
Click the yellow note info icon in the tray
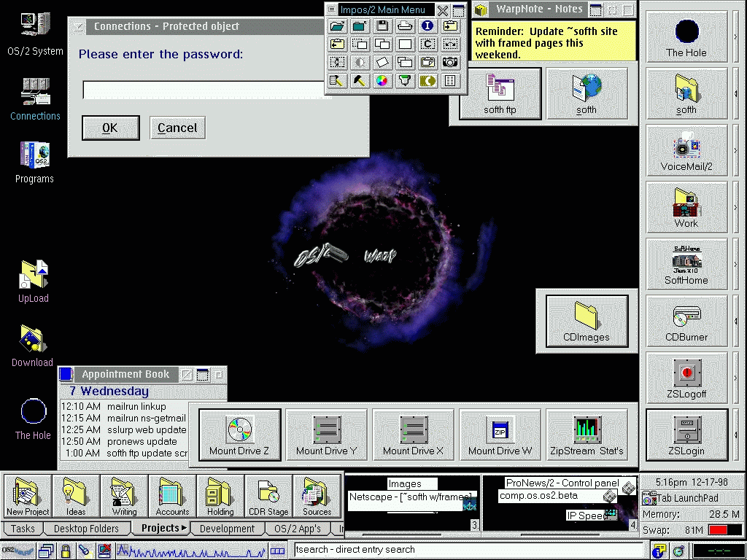tap(659, 551)
